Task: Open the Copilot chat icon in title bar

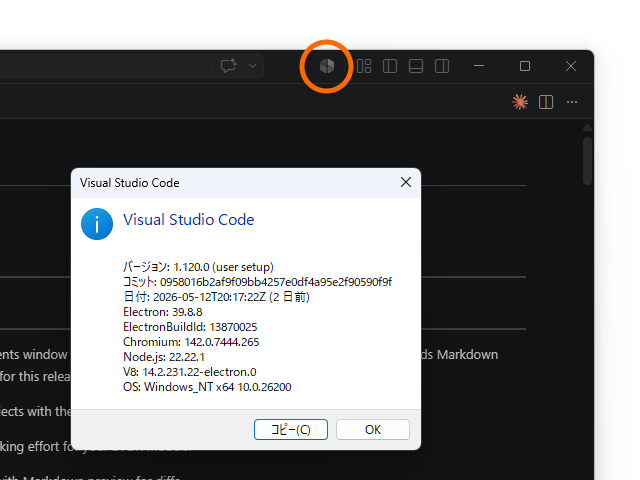Action: tap(229, 66)
